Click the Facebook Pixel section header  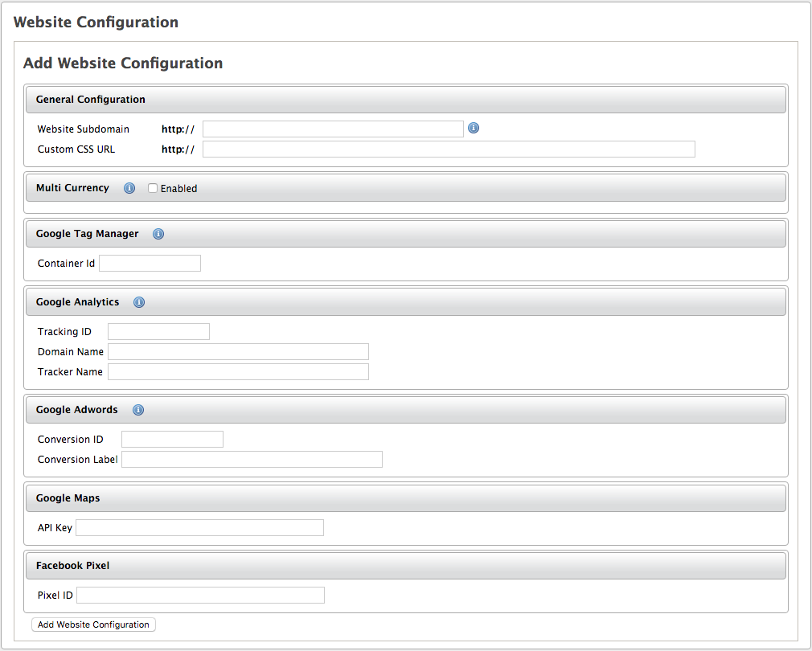click(x=406, y=566)
